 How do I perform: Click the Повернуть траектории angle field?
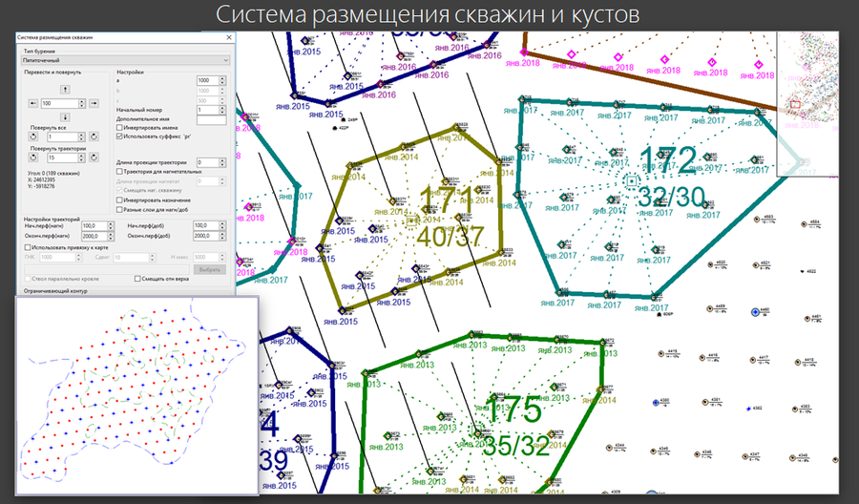(x=63, y=157)
